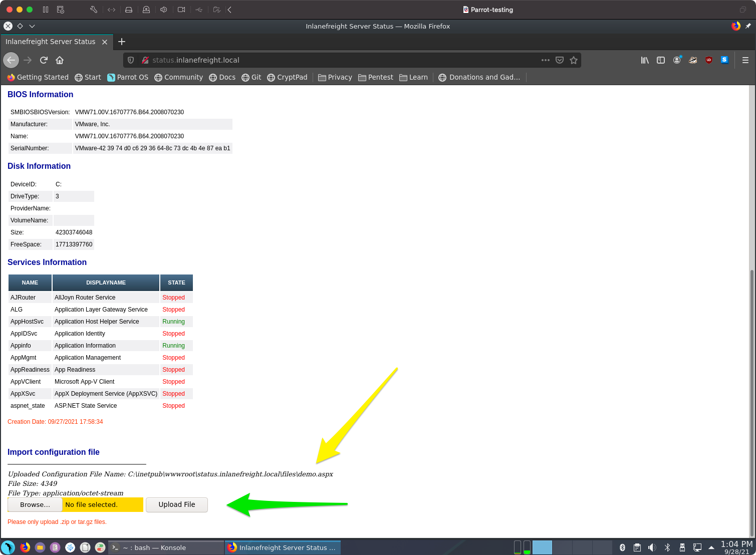Viewport: 756px width, 555px height.
Task: Open the uBlock Origin extension icon
Action: click(709, 60)
